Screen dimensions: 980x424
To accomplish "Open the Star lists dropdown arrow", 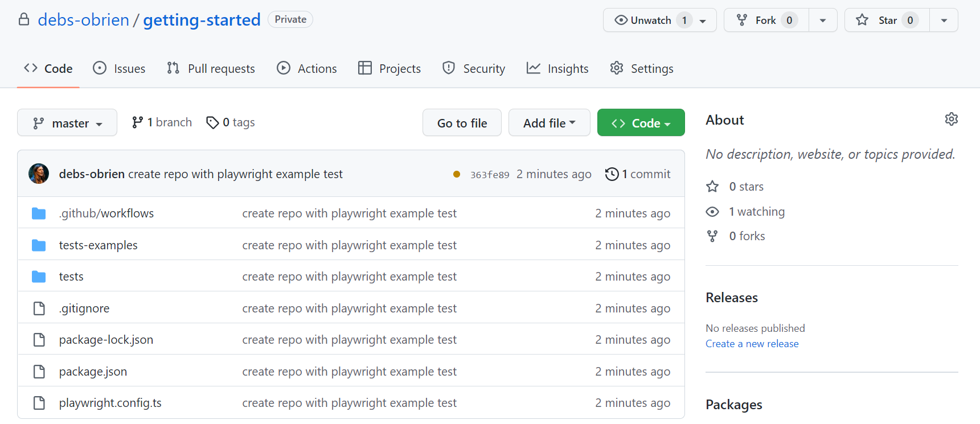I will [944, 20].
